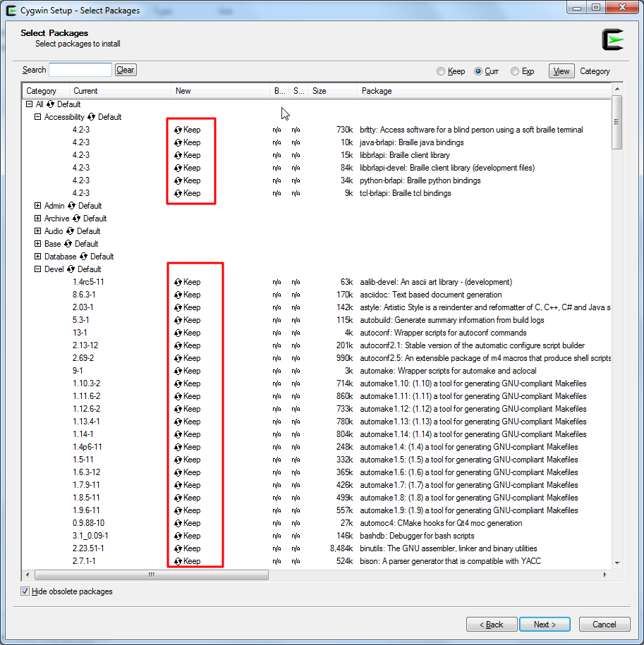644x645 pixels.
Task: Click the cycle icon beside Archive Default
Action: click(76, 219)
